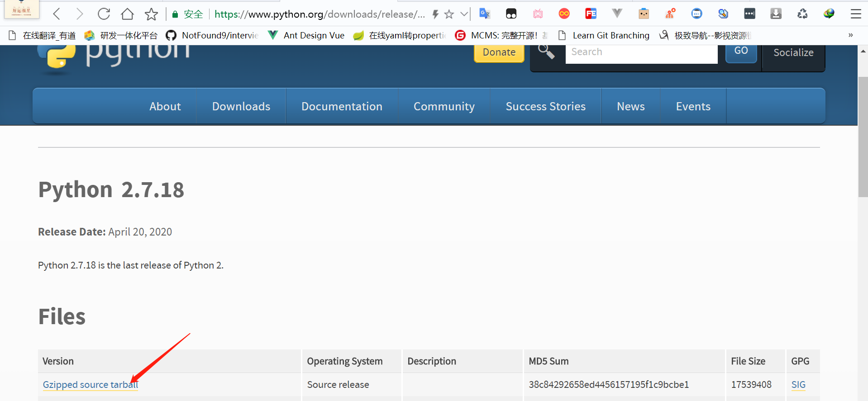Show more bookmarks with the double chevron

coord(850,35)
